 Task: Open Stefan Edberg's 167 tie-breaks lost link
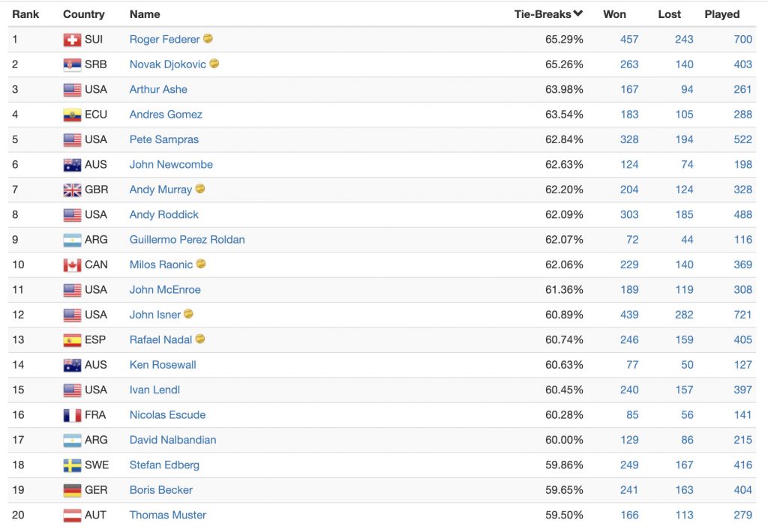pyautogui.click(x=684, y=465)
